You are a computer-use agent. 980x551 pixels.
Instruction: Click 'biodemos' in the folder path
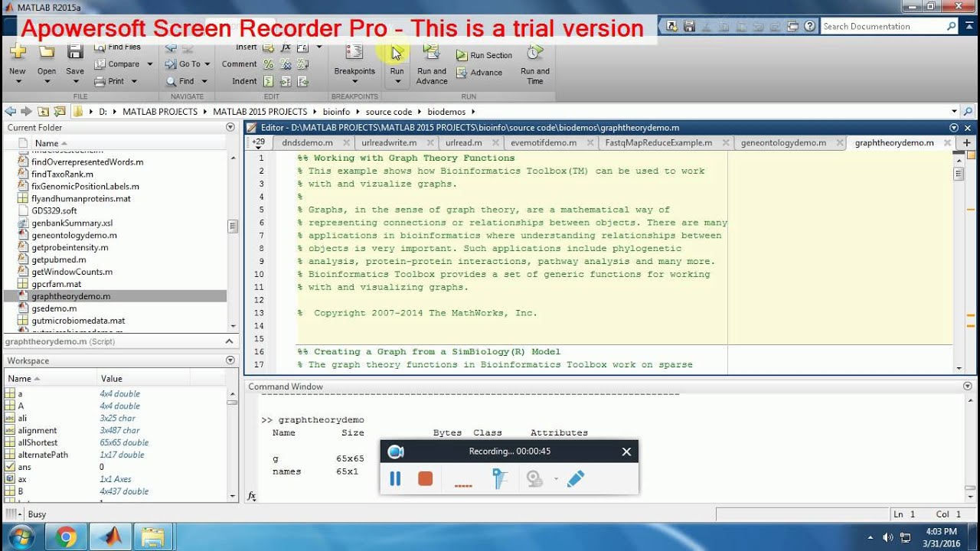(x=446, y=112)
